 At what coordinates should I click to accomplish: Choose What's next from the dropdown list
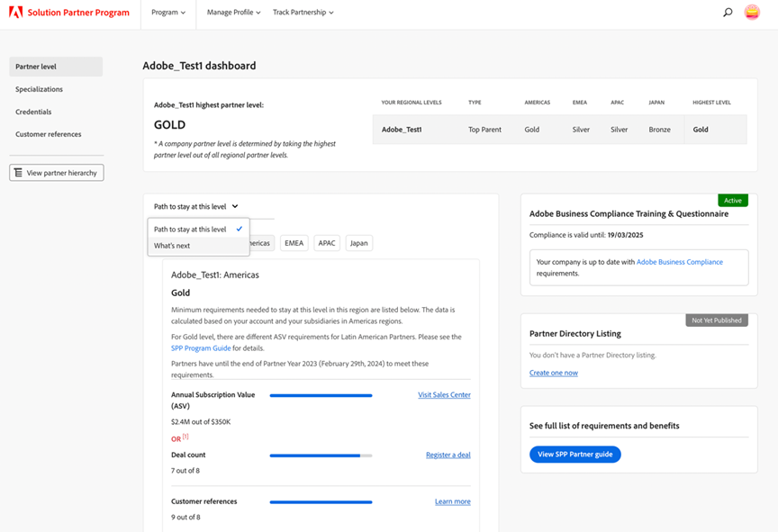[172, 246]
